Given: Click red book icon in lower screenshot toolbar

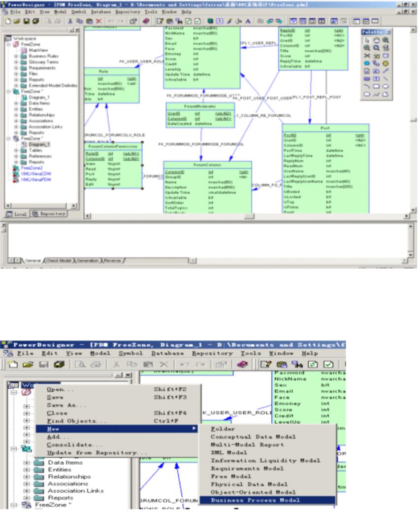Looking at the screenshot, I should click(x=242, y=364).
